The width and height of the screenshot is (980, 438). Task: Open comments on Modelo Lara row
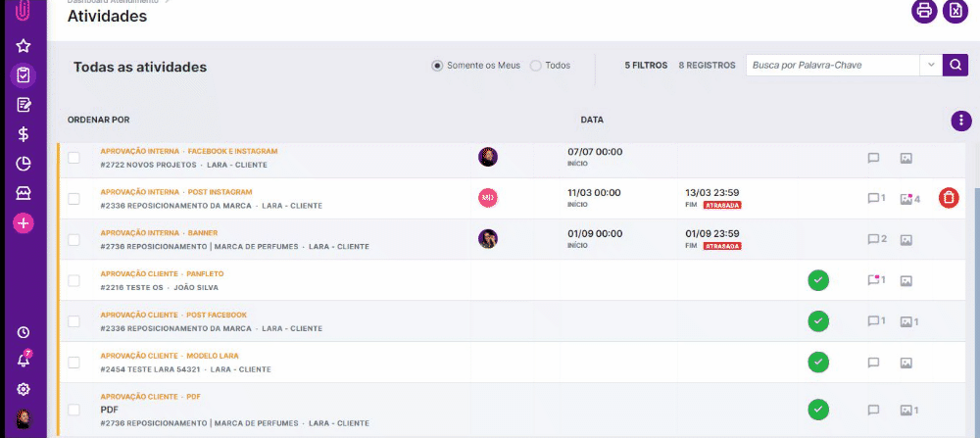pos(874,363)
